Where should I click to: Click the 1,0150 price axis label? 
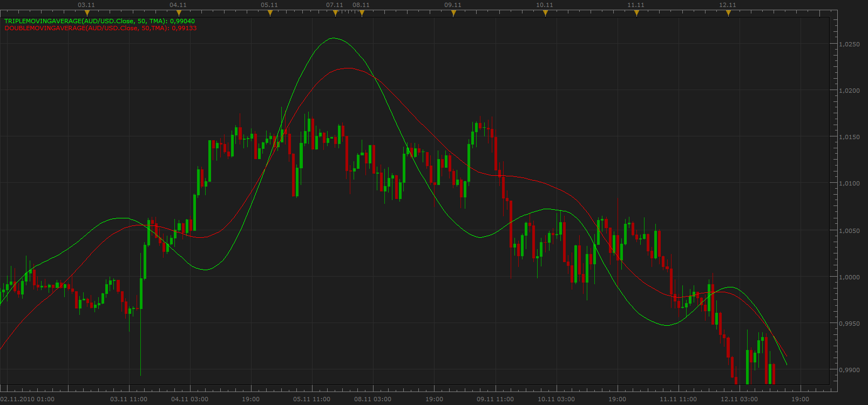pos(849,137)
